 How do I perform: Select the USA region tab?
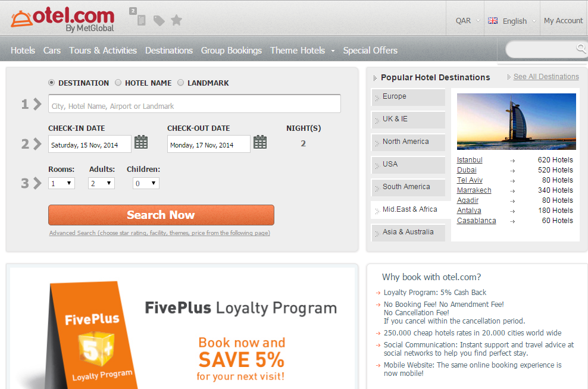[408, 165]
